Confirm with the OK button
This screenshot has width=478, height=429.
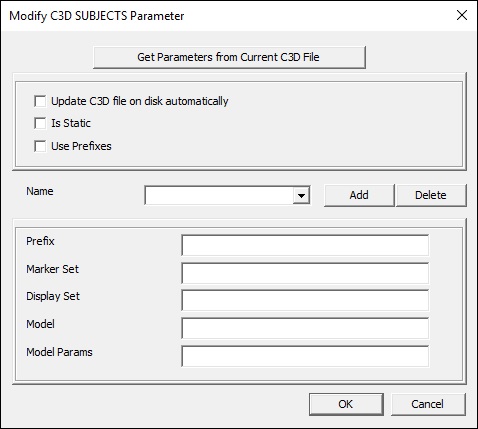tap(346, 404)
